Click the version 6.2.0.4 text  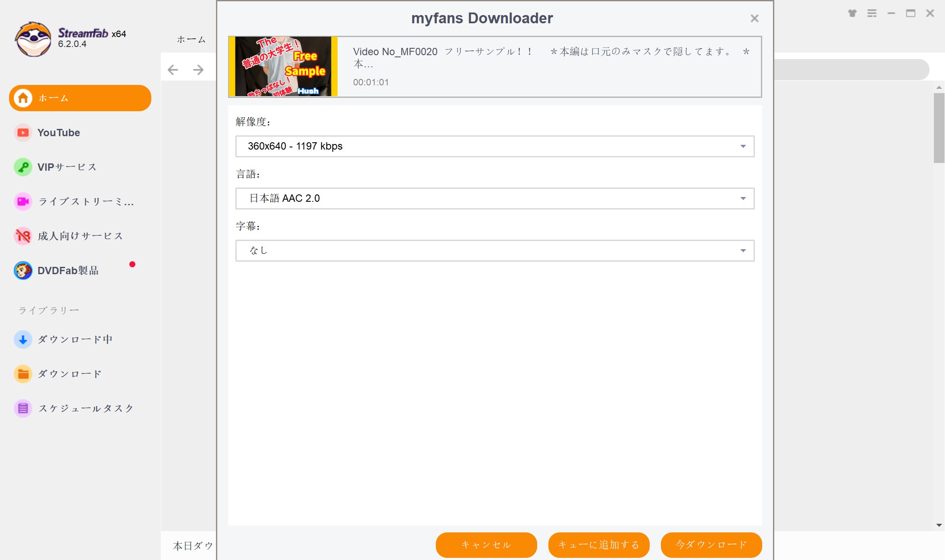point(72,44)
